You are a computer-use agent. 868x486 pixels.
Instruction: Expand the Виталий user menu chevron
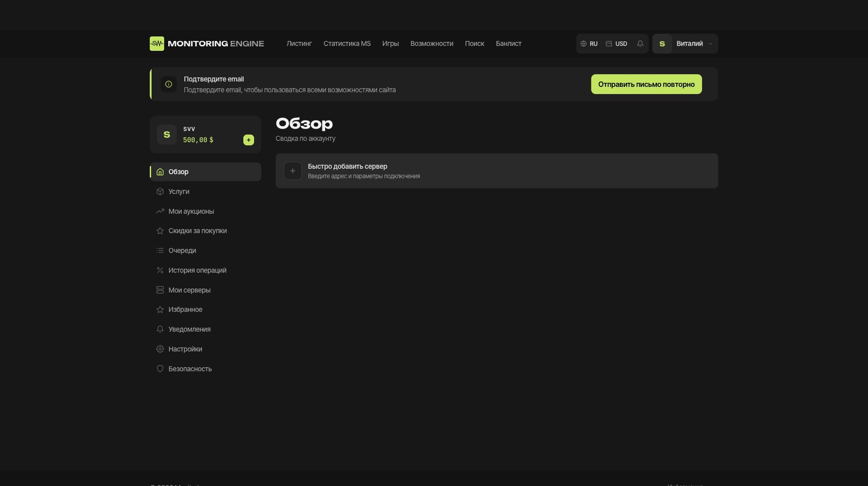(x=711, y=44)
